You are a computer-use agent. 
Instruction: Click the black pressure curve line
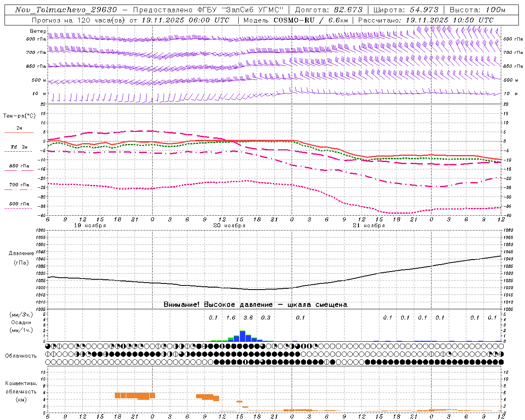pyautogui.click(x=275, y=289)
